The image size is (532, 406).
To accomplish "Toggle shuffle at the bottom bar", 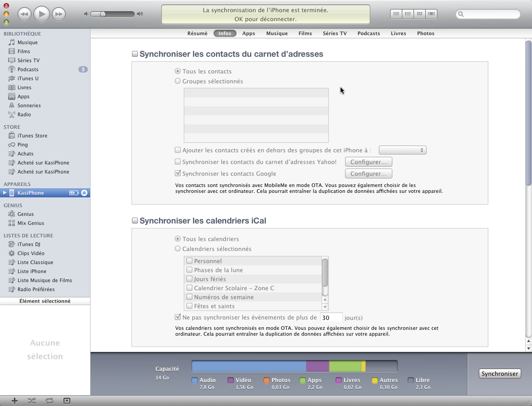I will click(32, 401).
